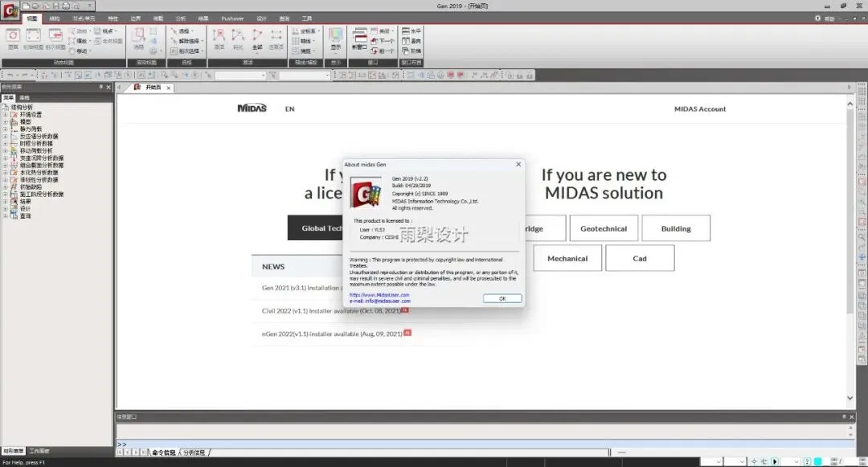Click New file icon in quick access toolbar
Screen dimensions: 868x467
(26, 6)
